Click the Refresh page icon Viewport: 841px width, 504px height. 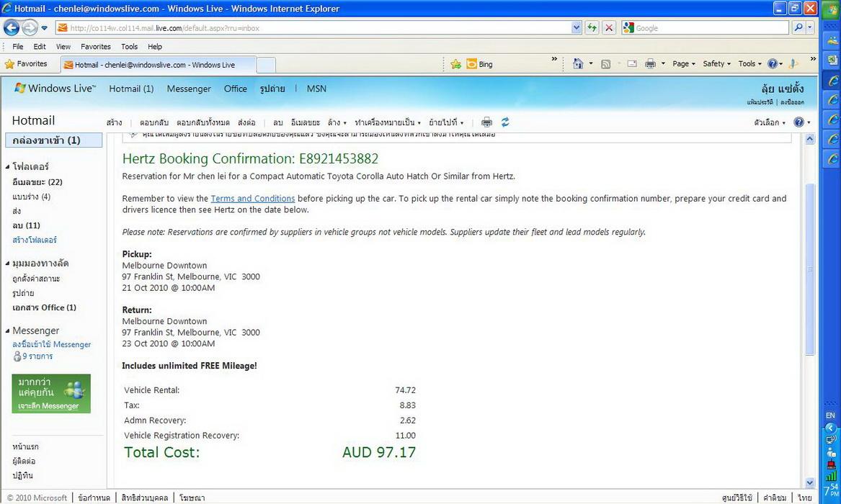coord(592,28)
